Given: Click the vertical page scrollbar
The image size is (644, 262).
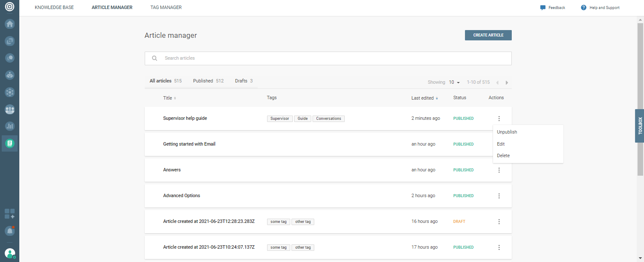Looking at the screenshot, I should coord(640,99).
